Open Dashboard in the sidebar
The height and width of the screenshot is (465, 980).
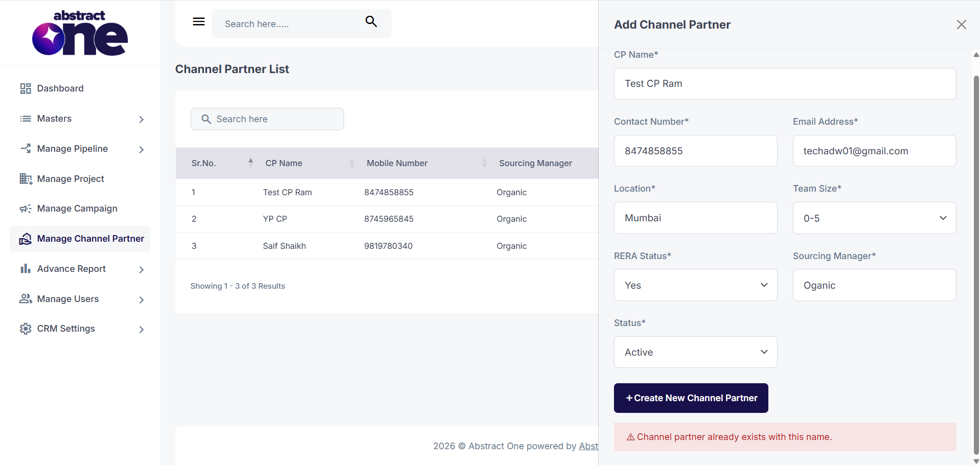[60, 88]
